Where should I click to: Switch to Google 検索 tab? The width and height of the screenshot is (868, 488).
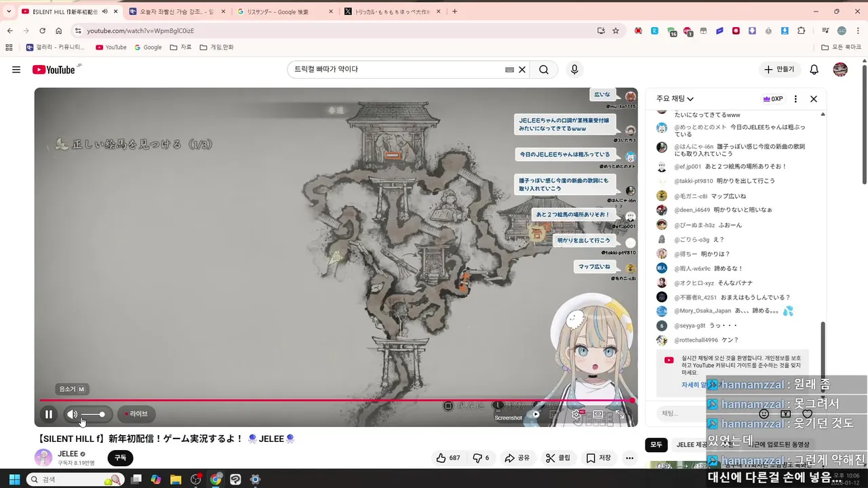tap(283, 12)
